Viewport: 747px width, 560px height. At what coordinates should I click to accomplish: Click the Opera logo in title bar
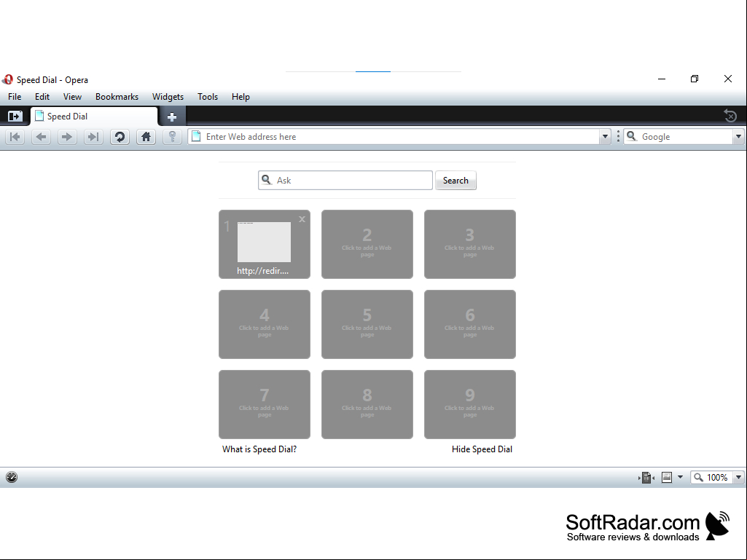(7, 79)
